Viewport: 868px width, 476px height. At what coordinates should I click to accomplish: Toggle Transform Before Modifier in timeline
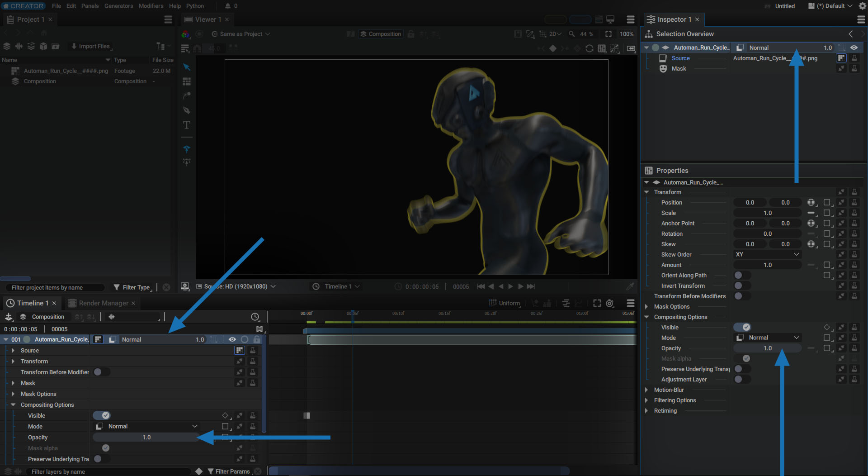[x=102, y=372]
